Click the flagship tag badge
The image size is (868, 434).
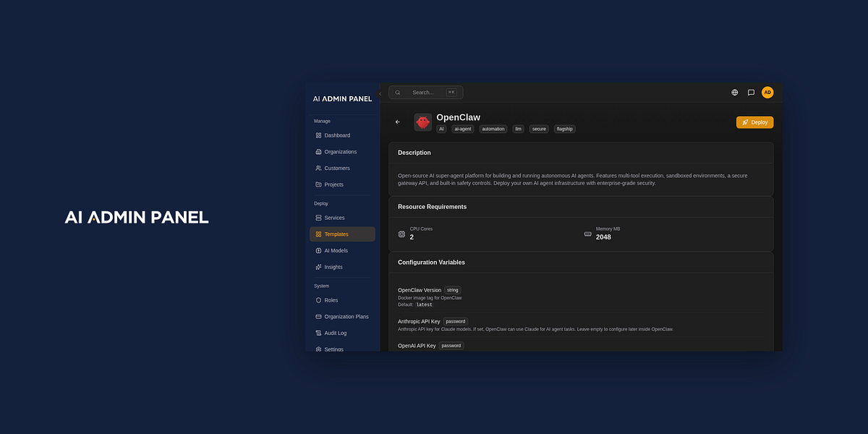click(564, 129)
